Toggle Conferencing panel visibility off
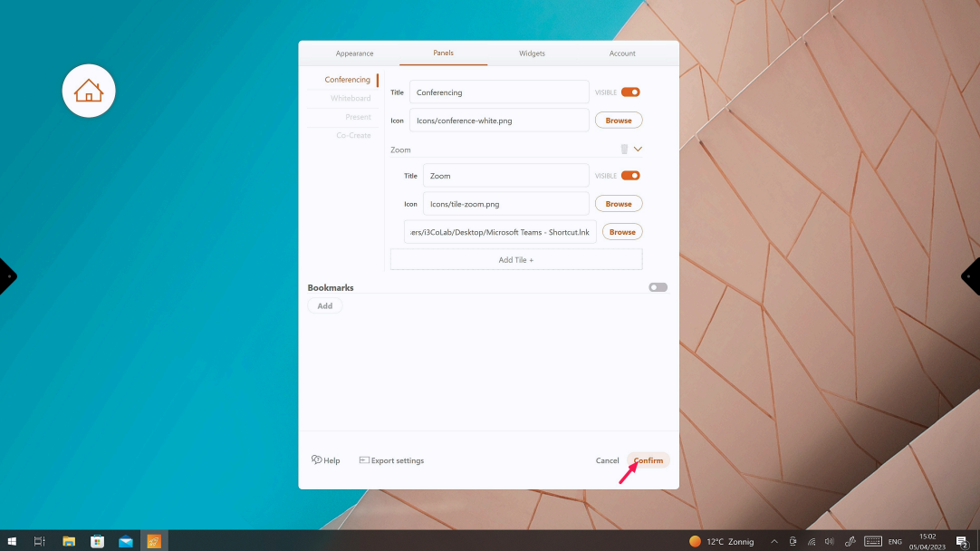The image size is (980, 551). [x=630, y=92]
